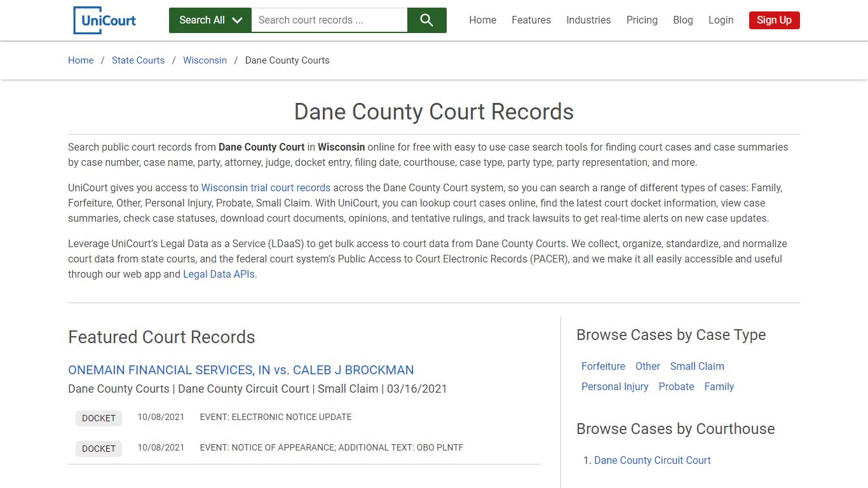Viewport: 868px width, 488px height.
Task: Follow Wisconsin trial court records link
Action: tap(266, 188)
